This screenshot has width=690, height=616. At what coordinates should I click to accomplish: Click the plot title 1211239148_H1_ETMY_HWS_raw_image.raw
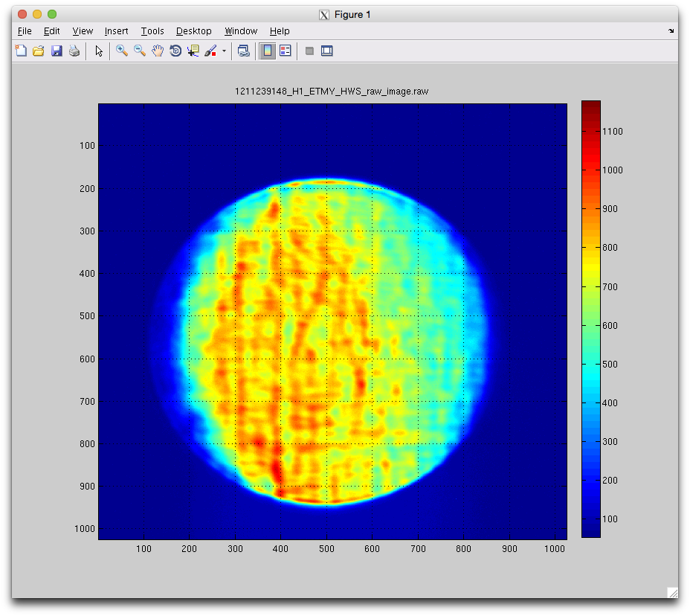coord(332,92)
